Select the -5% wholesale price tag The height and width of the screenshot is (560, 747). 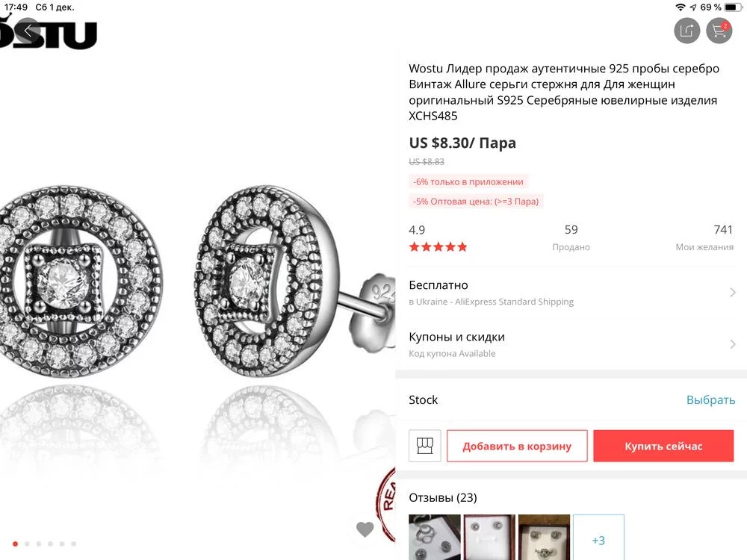point(475,201)
